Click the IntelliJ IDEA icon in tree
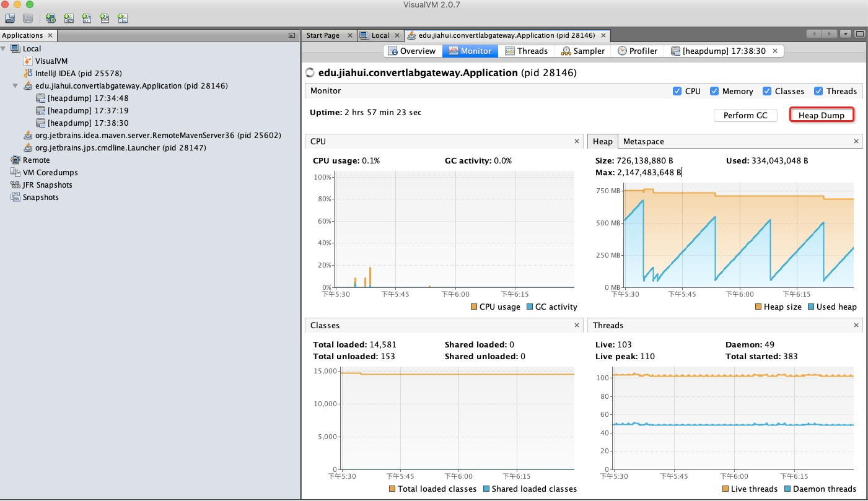The image size is (868, 501). point(28,73)
